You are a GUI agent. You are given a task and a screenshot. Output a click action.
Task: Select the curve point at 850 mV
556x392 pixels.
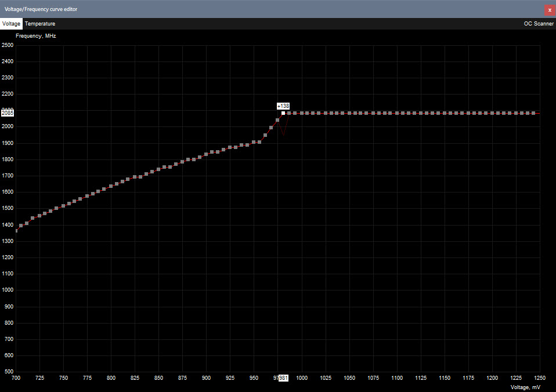click(x=158, y=169)
